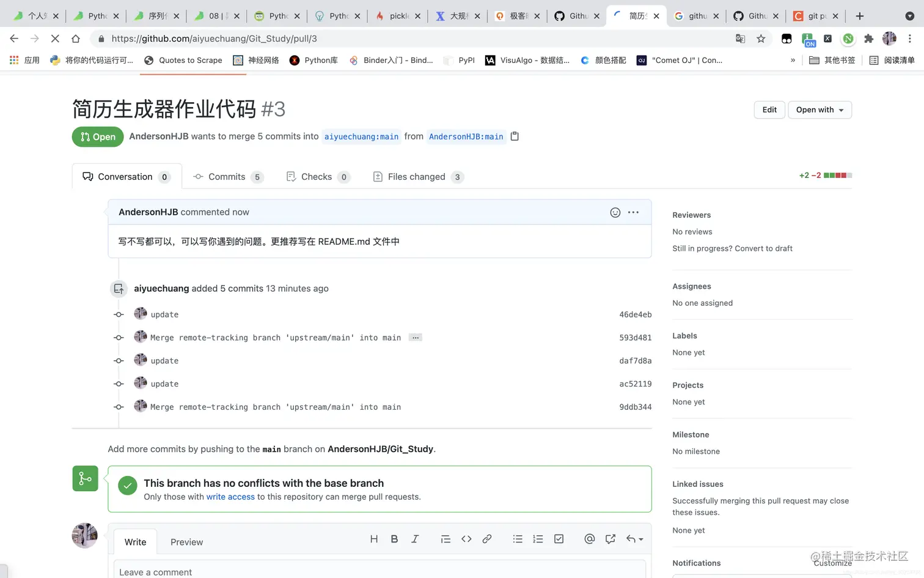This screenshot has width=924, height=578.
Task: Go to the browser home page icon
Action: point(76,39)
